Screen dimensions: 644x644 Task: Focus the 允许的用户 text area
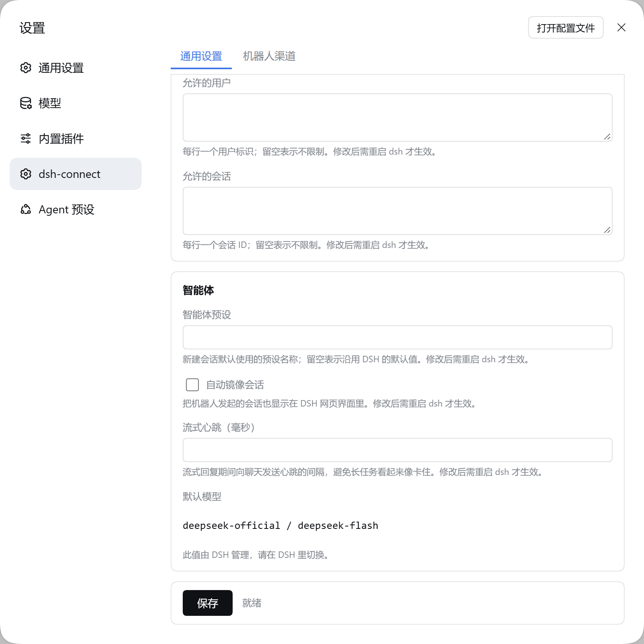(x=398, y=118)
